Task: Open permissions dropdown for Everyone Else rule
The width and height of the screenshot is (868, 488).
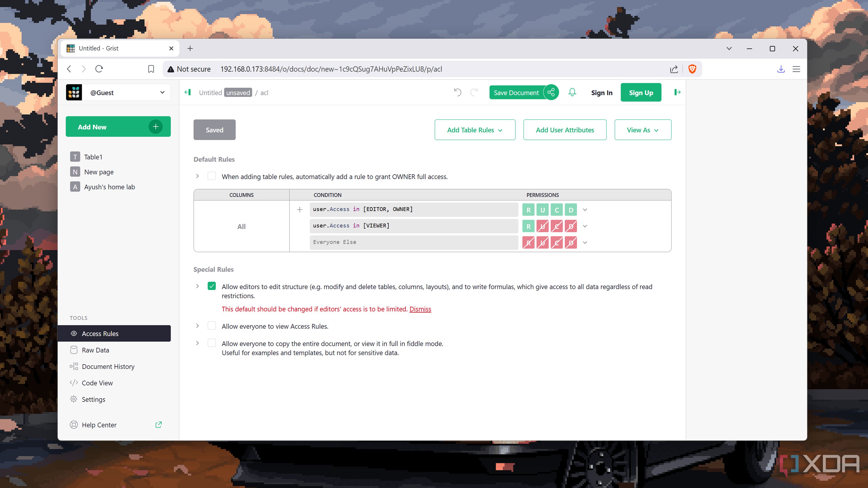Action: [585, 242]
